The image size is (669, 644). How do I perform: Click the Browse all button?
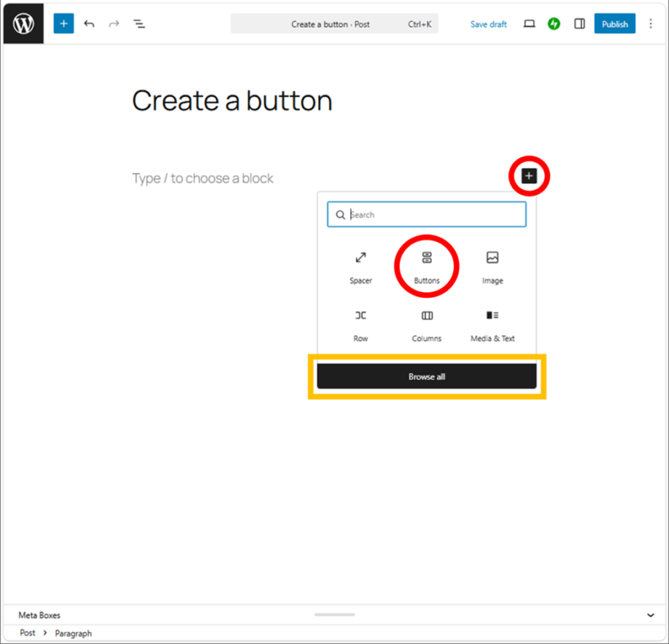(x=426, y=376)
